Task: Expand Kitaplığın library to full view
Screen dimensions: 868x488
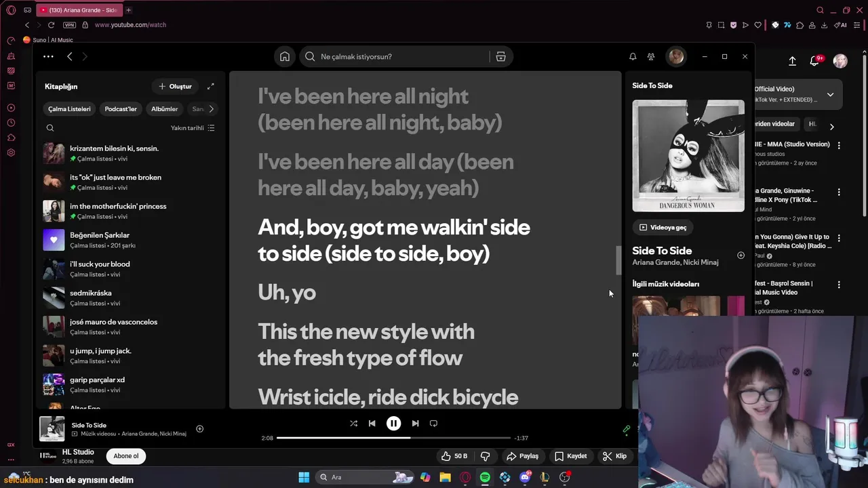Action: (x=210, y=87)
